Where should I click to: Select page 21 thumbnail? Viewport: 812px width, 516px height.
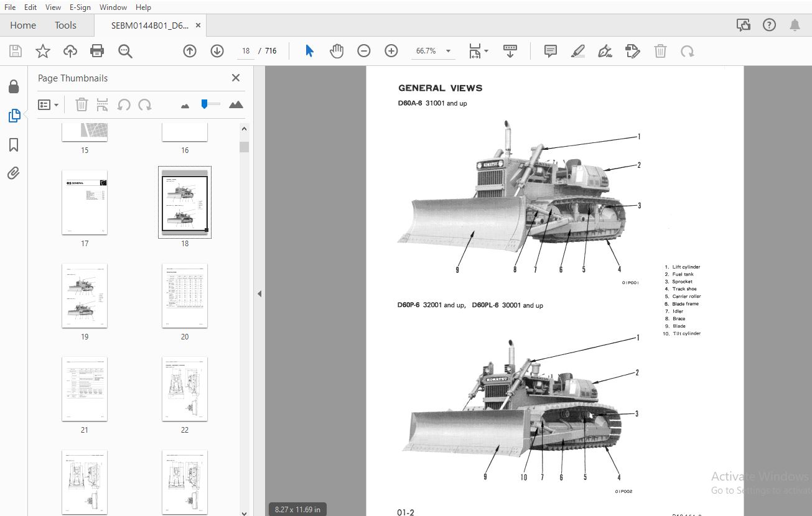tap(85, 389)
